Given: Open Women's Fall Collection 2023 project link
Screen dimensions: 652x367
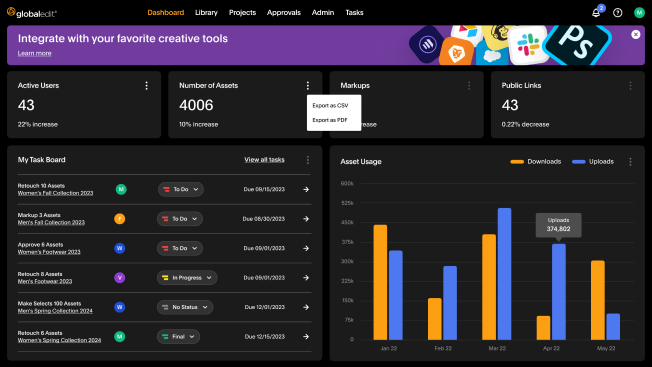Looking at the screenshot, I should point(55,193).
